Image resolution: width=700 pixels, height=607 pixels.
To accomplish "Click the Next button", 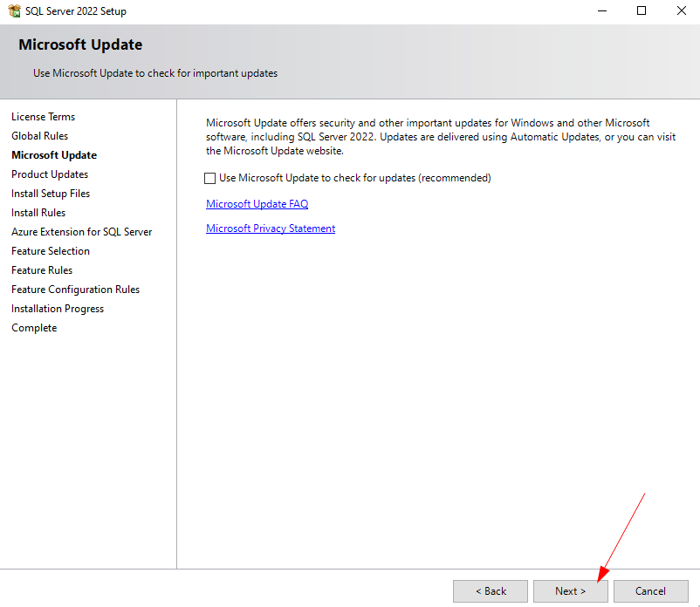I will (x=571, y=591).
